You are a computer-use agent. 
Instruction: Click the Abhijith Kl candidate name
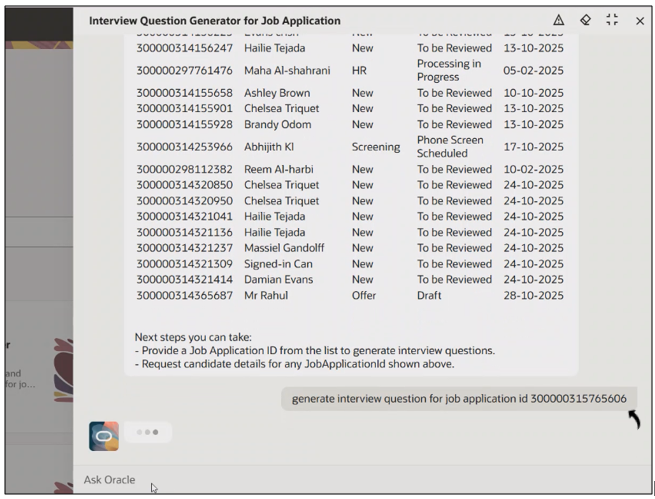click(277, 147)
